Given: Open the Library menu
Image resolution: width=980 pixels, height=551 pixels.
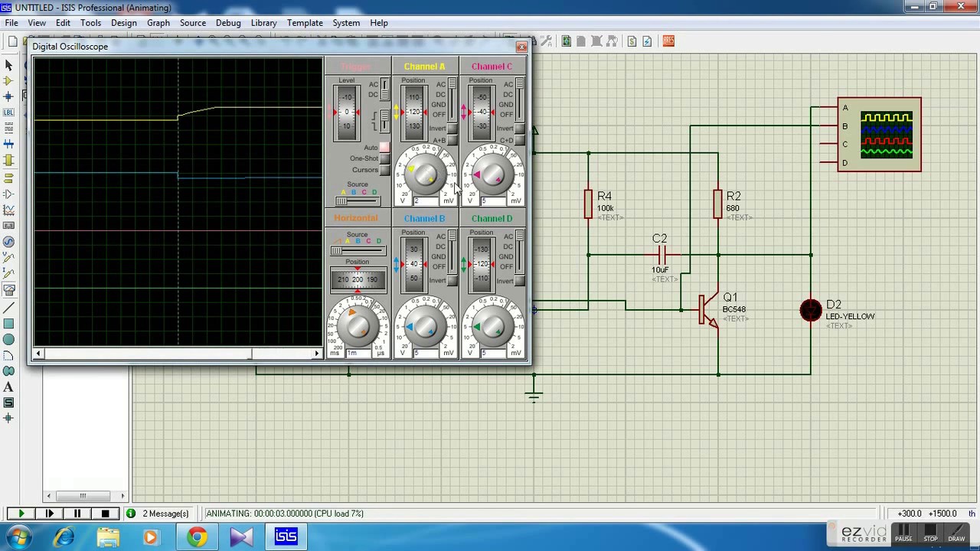Looking at the screenshot, I should [x=263, y=23].
